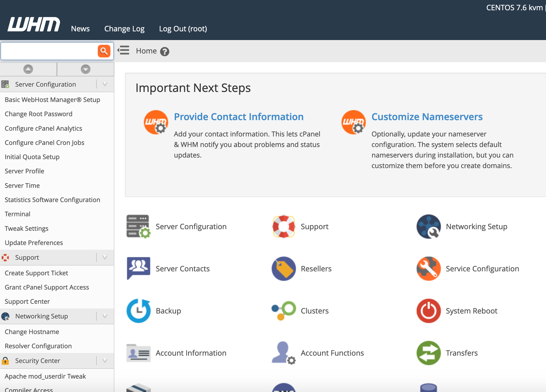
Task: Click the WHM gear icon beside Customize Nameservers
Action: coord(354,122)
